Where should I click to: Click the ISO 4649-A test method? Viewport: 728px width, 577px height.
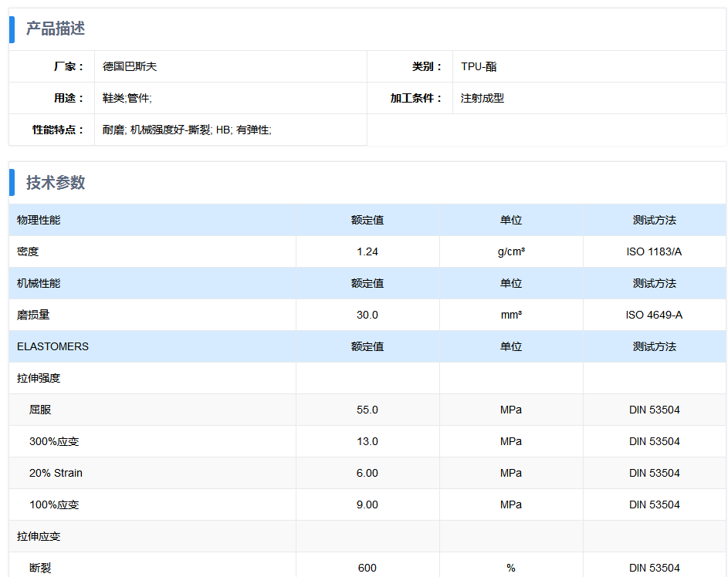[x=654, y=315]
